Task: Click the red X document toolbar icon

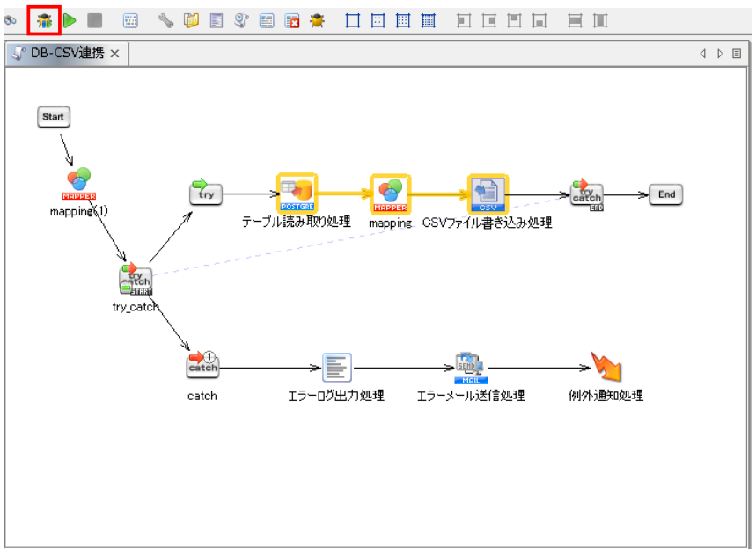Action: [x=292, y=20]
